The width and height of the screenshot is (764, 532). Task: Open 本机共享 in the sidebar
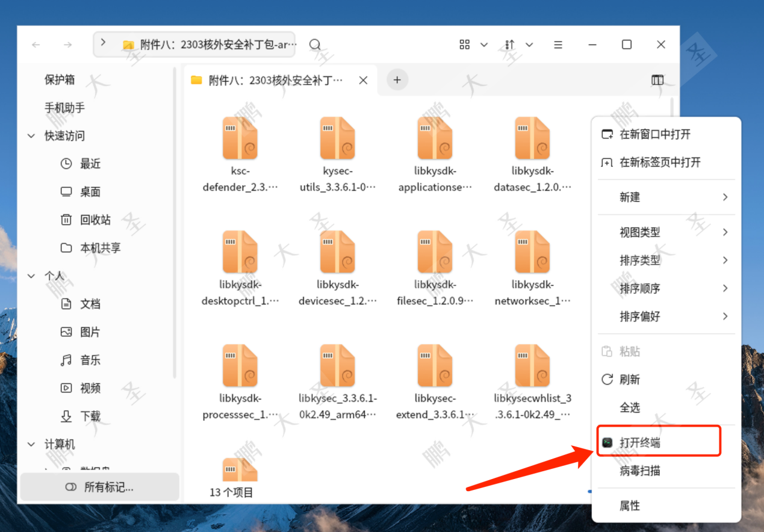coord(90,248)
